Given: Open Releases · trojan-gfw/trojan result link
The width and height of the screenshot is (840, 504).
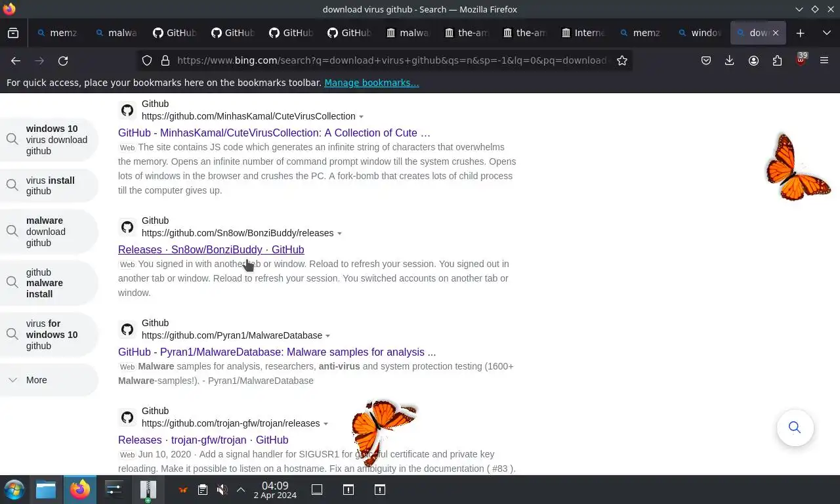Looking at the screenshot, I should click(203, 440).
